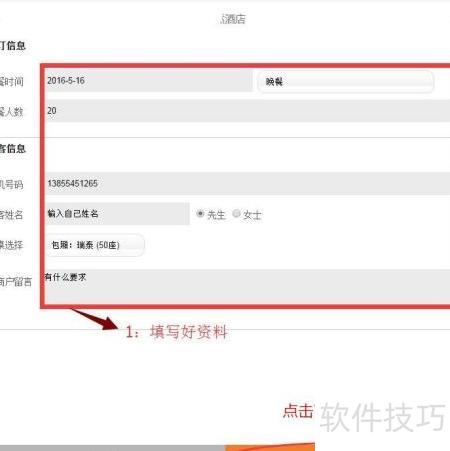This screenshot has height=451, width=450.
Task: Expand the 包厢: 瑞泰 (50座) dropdown
Action: [x=95, y=245]
